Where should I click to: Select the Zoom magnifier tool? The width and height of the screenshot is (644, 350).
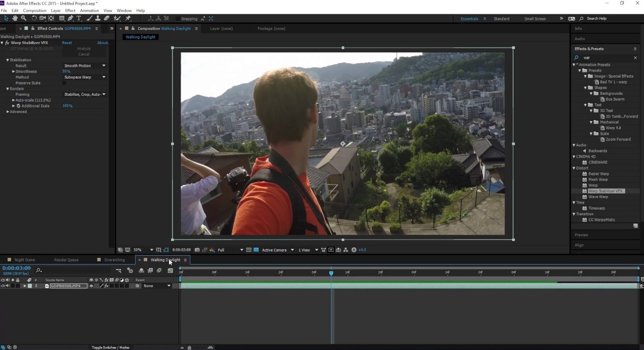[23, 18]
